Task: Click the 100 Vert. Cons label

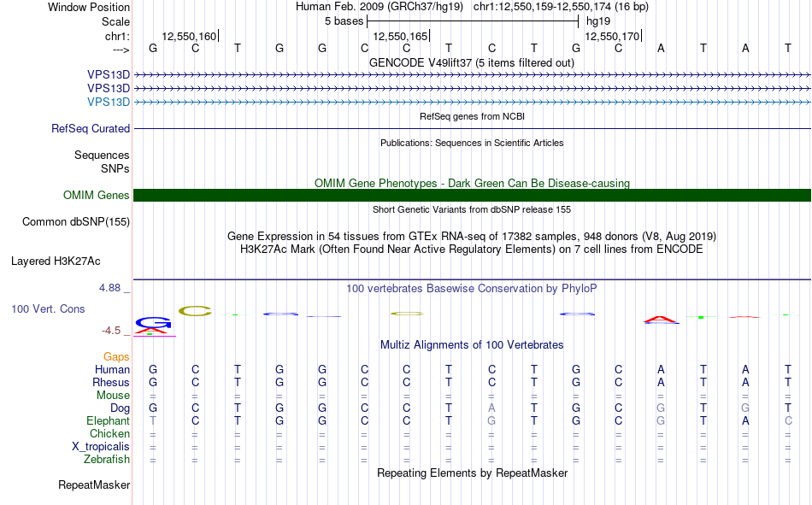Action: [48, 309]
